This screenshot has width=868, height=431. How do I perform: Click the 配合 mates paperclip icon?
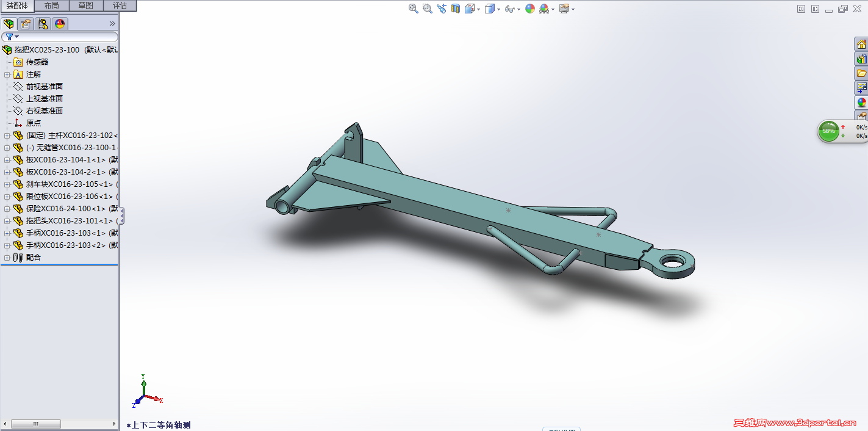[x=18, y=257]
